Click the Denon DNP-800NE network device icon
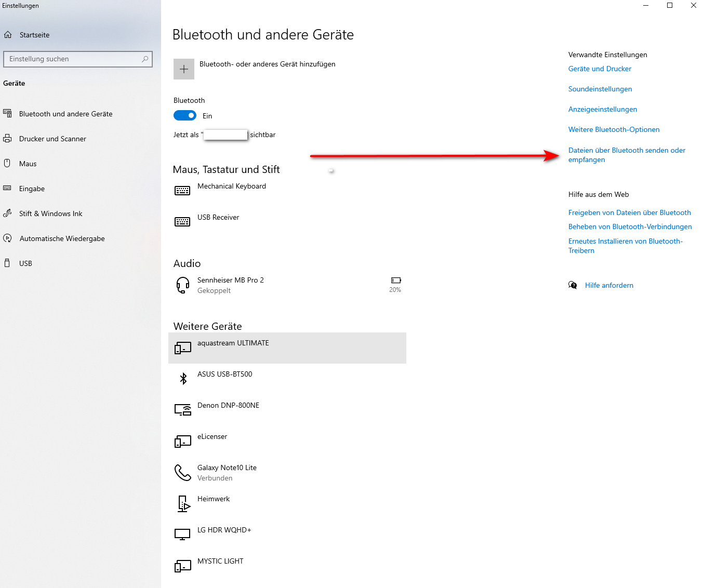Viewport: 703px width, 588px height. 183,410
